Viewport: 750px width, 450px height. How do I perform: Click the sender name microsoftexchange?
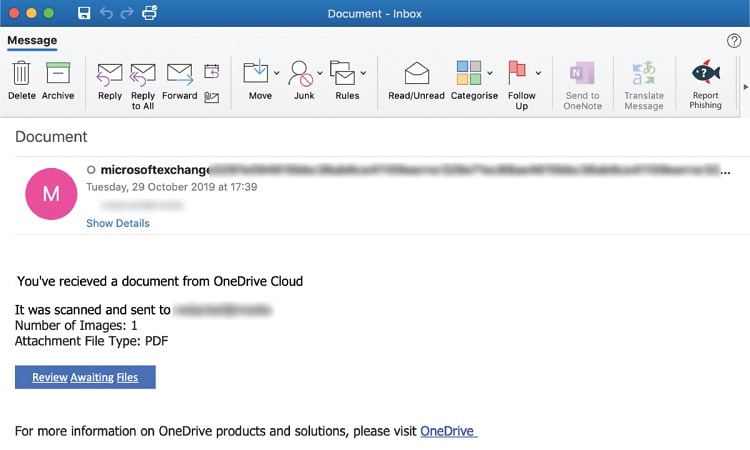155,170
